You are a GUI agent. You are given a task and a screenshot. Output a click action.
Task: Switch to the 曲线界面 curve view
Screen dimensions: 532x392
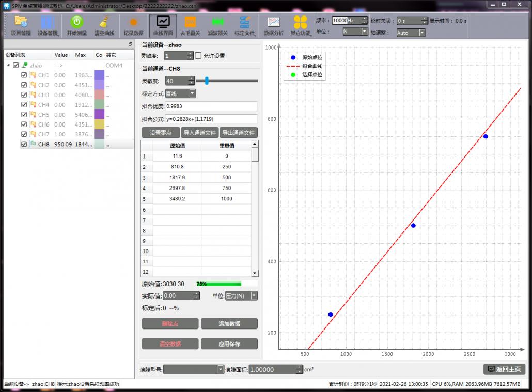pos(163,26)
